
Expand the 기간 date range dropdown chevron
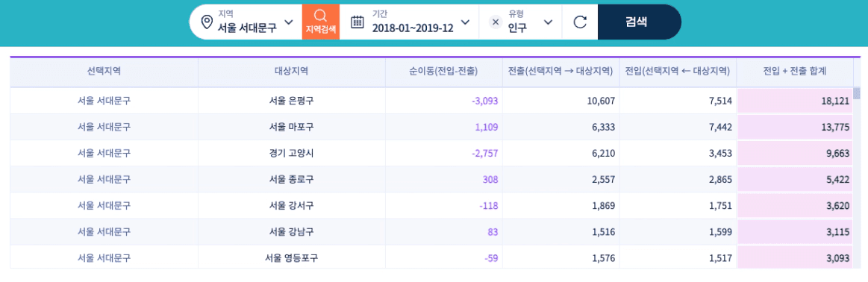466,22
